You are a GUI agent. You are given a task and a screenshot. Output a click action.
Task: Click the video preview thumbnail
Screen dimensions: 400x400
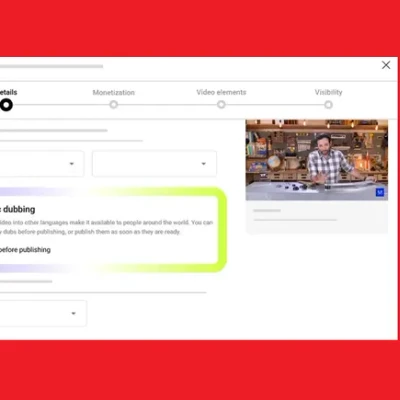pyautogui.click(x=317, y=160)
